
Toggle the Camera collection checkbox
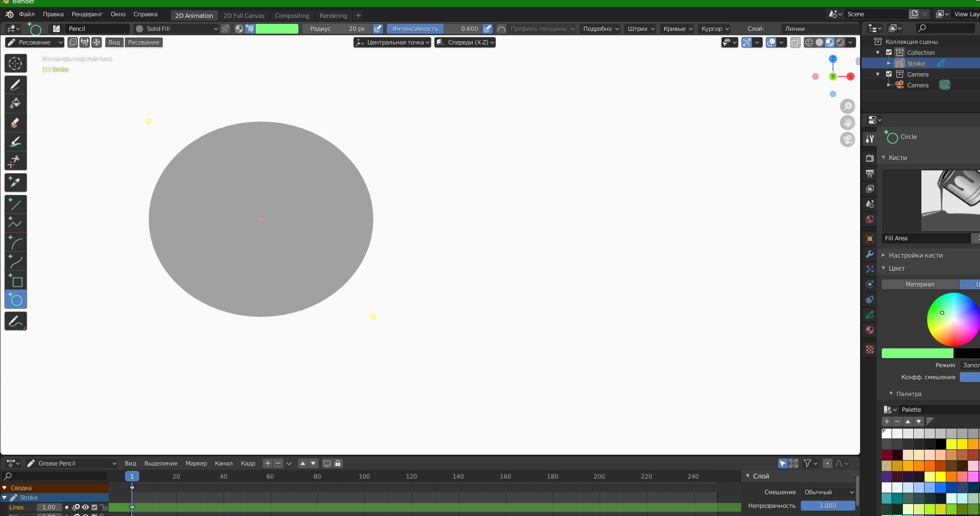click(x=889, y=74)
